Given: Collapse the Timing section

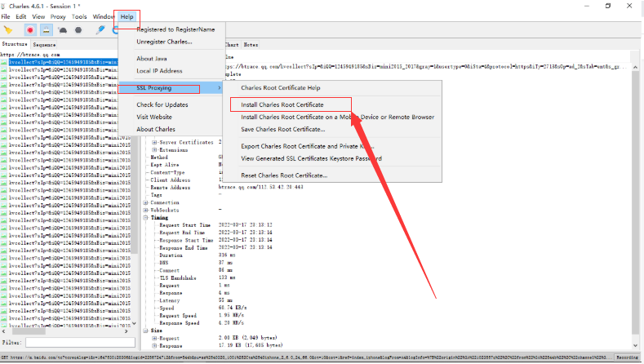Looking at the screenshot, I should click(145, 218).
